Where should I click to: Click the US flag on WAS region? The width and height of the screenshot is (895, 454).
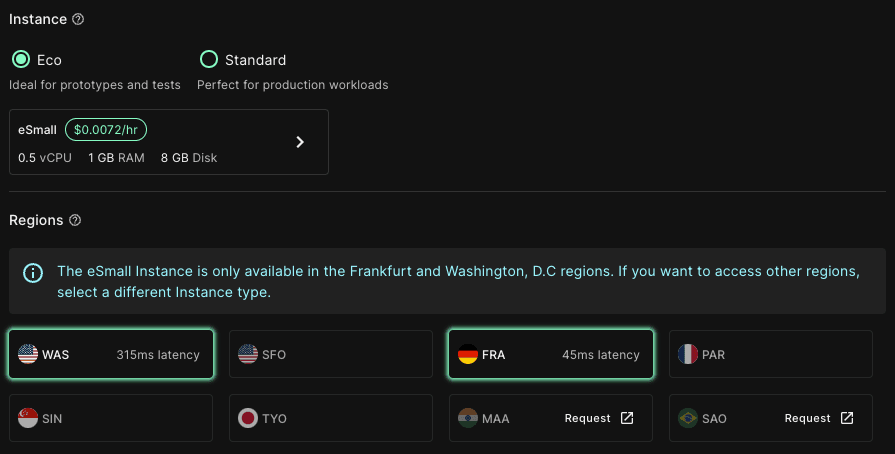point(27,354)
